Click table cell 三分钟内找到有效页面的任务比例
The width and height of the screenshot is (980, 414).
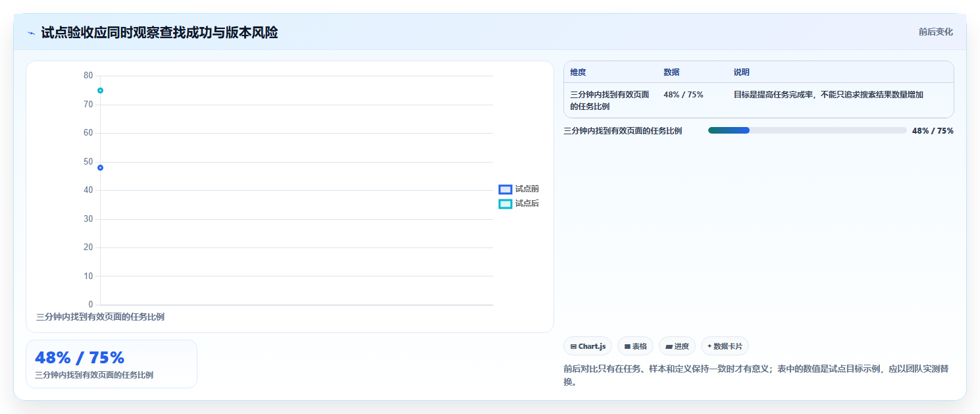click(x=609, y=101)
